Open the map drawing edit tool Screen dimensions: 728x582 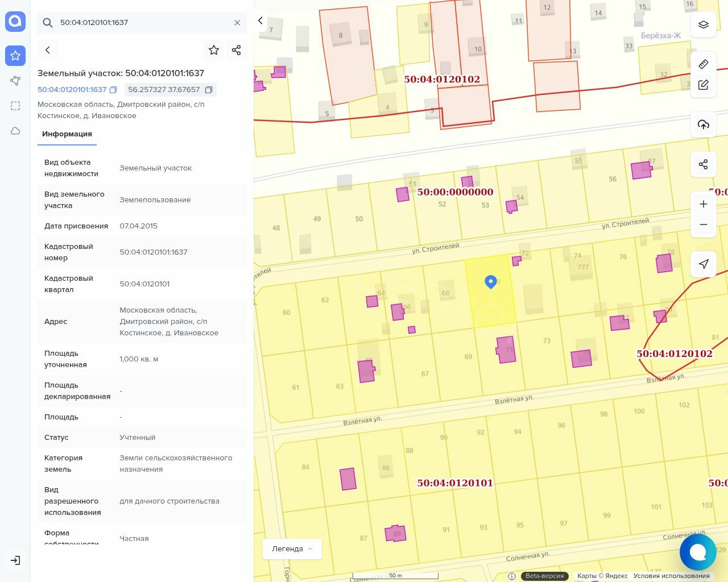[x=703, y=85]
